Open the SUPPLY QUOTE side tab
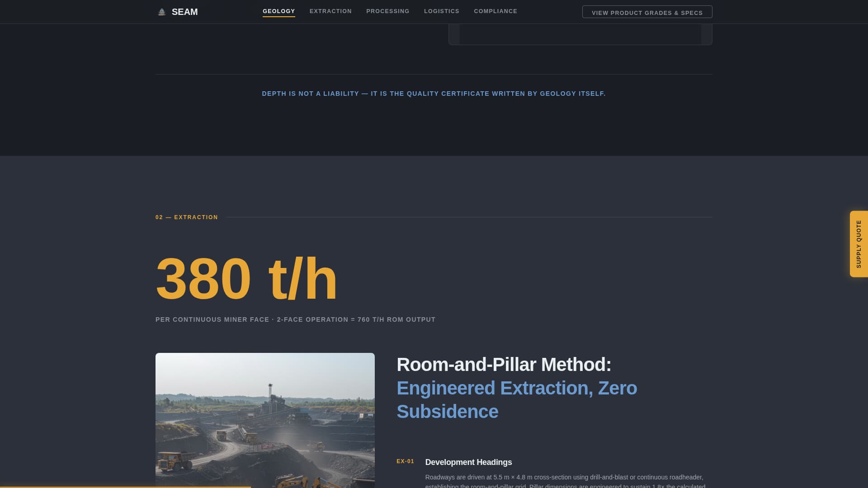Screen dimensions: 868x488 [x=859, y=244]
